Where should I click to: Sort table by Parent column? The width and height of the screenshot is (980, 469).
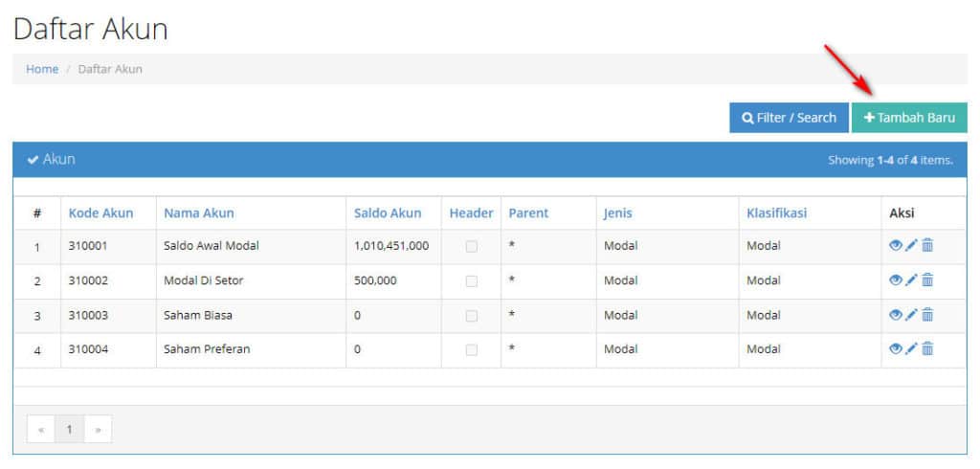(528, 212)
